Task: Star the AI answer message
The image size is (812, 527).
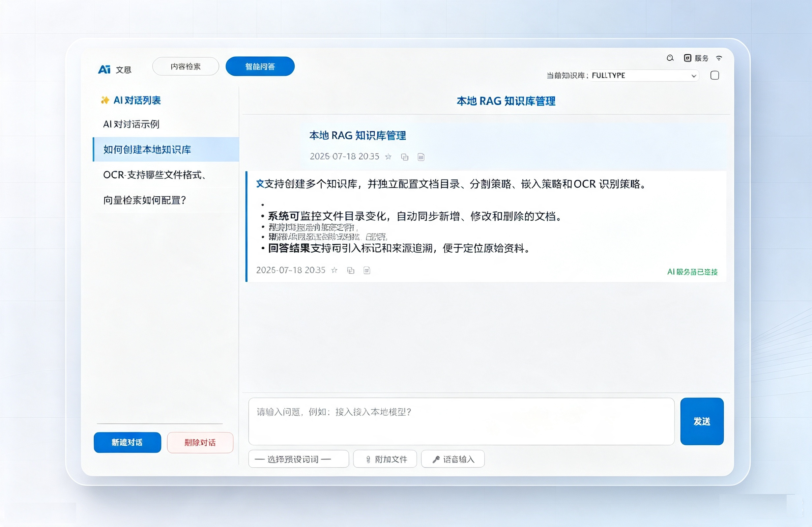Action: pyautogui.click(x=334, y=270)
